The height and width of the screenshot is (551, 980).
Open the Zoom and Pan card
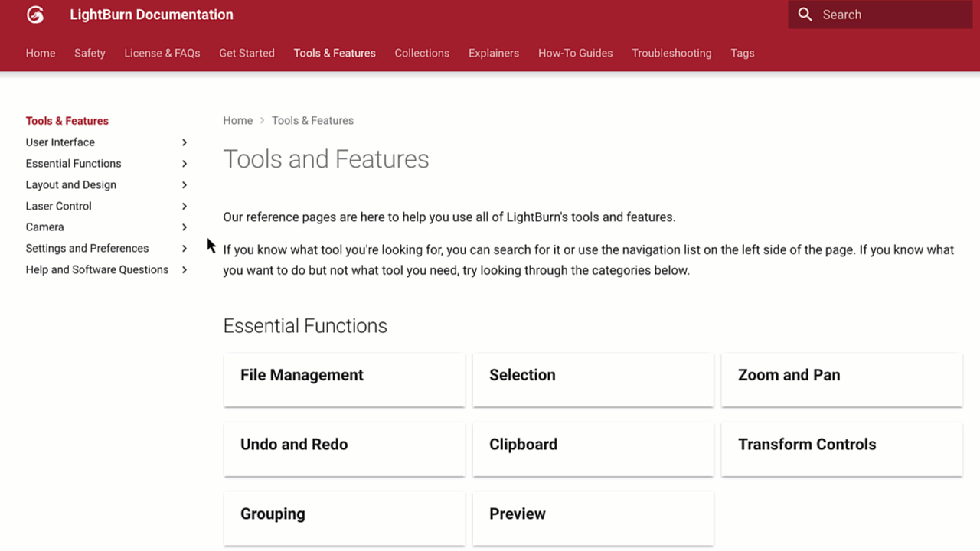[x=841, y=379]
